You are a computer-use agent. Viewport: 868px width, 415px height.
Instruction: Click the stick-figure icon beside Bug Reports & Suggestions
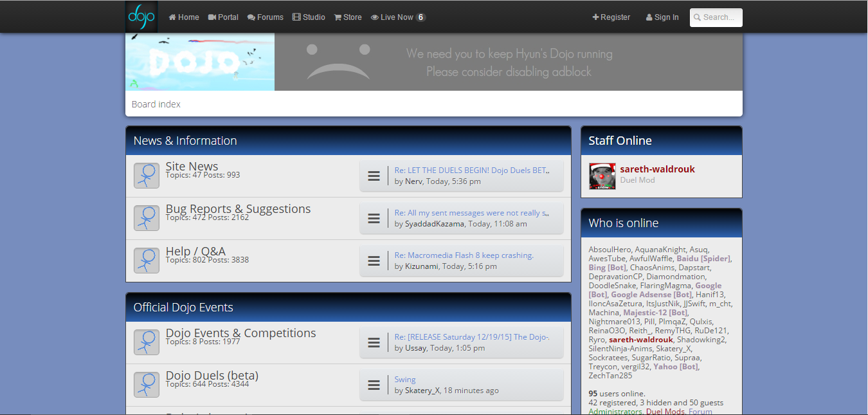pyautogui.click(x=147, y=218)
